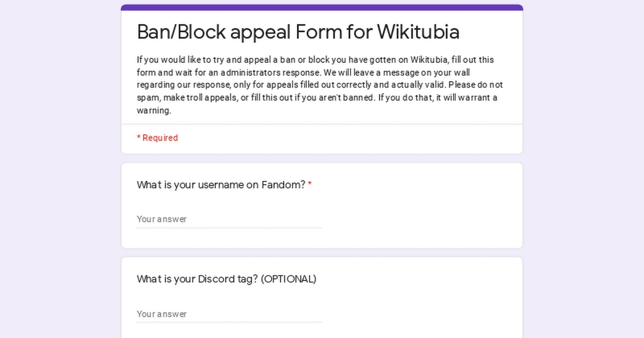Click the placeholder text 'Your answer' in second field
Screen dimensions: 644x338
click(x=162, y=314)
